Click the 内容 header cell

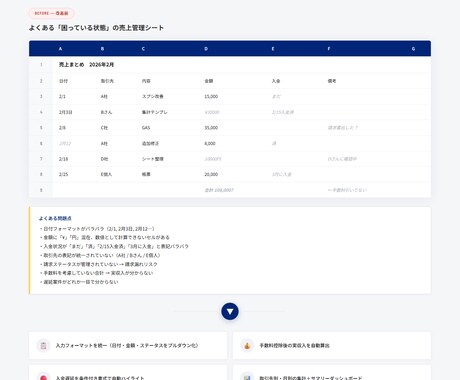coord(146,81)
